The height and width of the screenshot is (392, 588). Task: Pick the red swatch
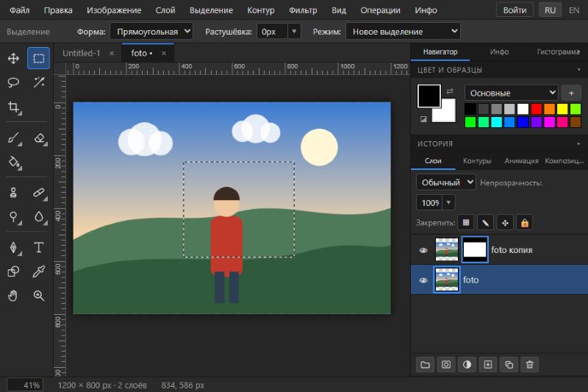point(537,109)
